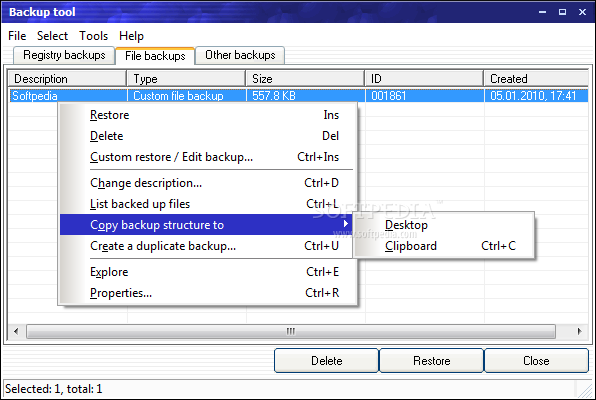Open the Tools menu

[x=94, y=36]
